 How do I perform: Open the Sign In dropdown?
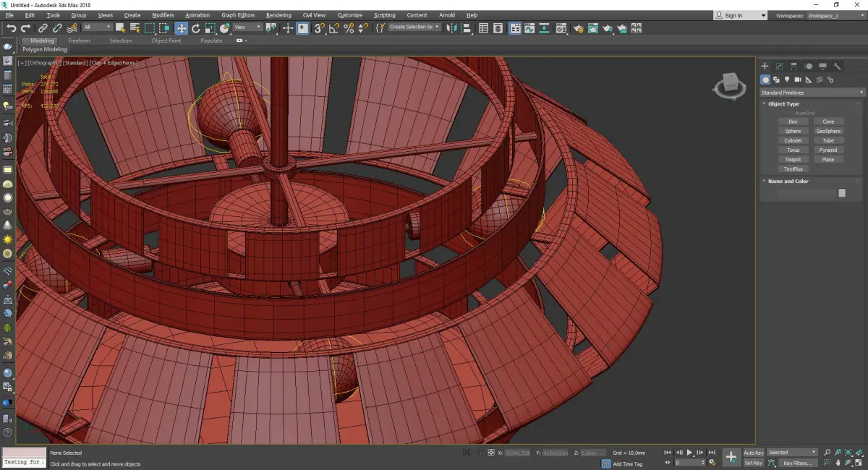coord(740,15)
